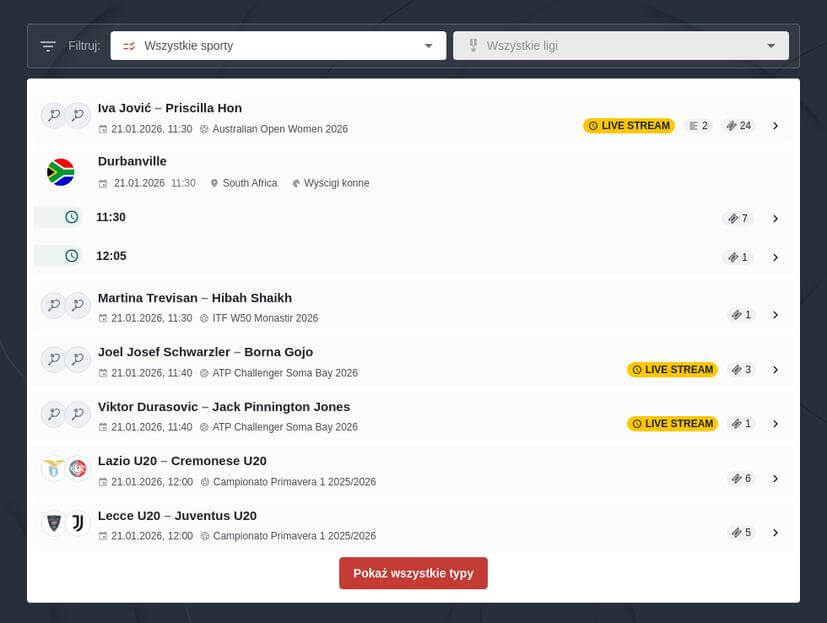This screenshot has height=623, width=827.
Task: Open the Martina Trevisan – Hibah Shaikh match
Action: (x=195, y=298)
